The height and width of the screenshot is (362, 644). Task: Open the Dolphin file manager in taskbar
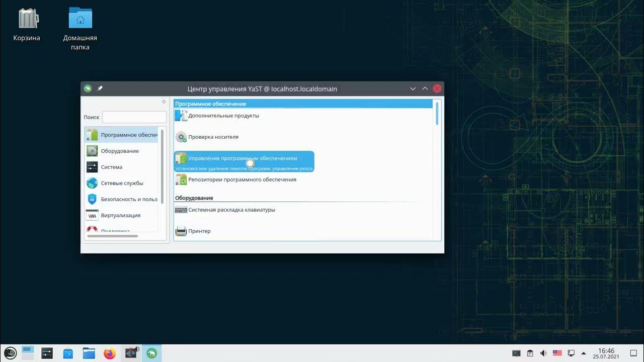click(89, 353)
